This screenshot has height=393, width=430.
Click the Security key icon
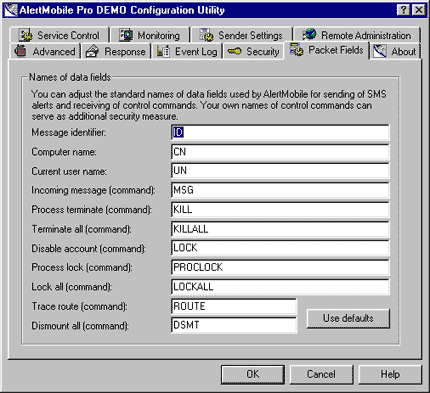(234, 51)
